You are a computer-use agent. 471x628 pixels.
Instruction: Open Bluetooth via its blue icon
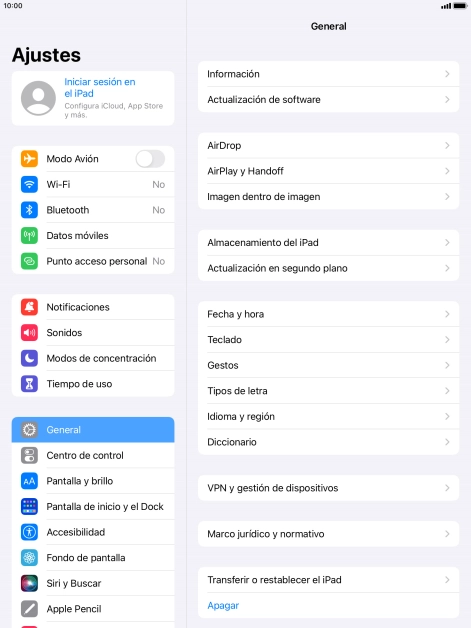coord(29,210)
